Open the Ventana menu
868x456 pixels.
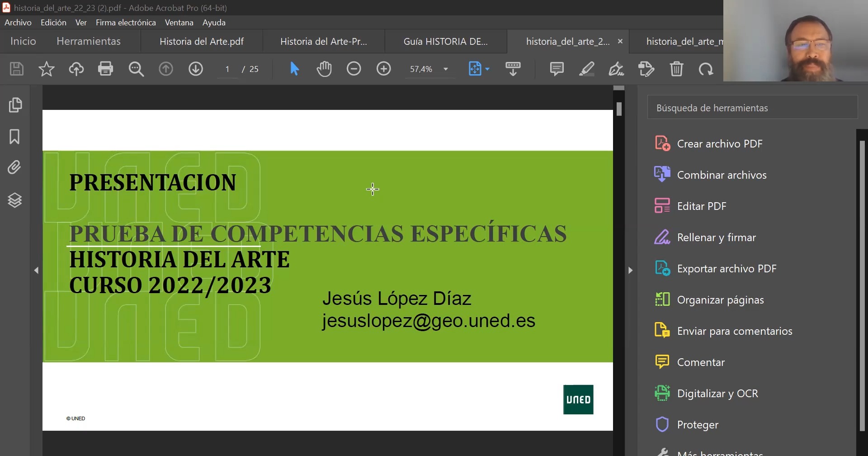pyautogui.click(x=179, y=22)
